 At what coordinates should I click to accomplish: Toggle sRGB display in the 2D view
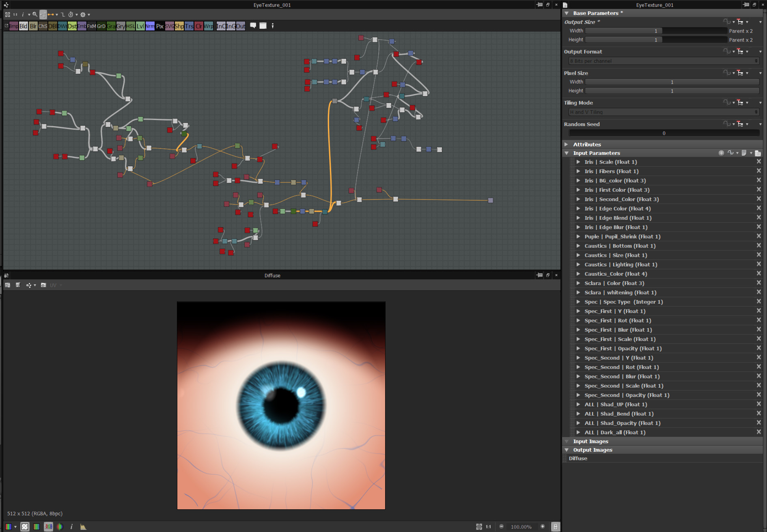pos(48,527)
